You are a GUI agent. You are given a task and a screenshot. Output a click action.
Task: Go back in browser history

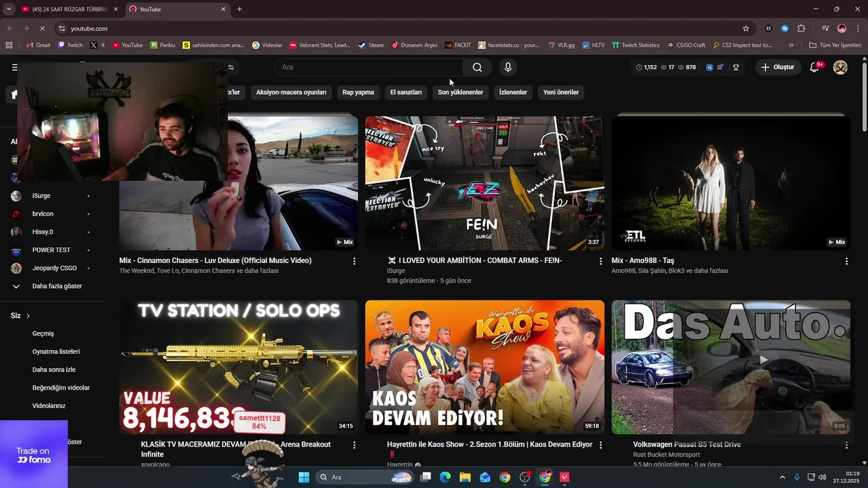click(x=9, y=28)
